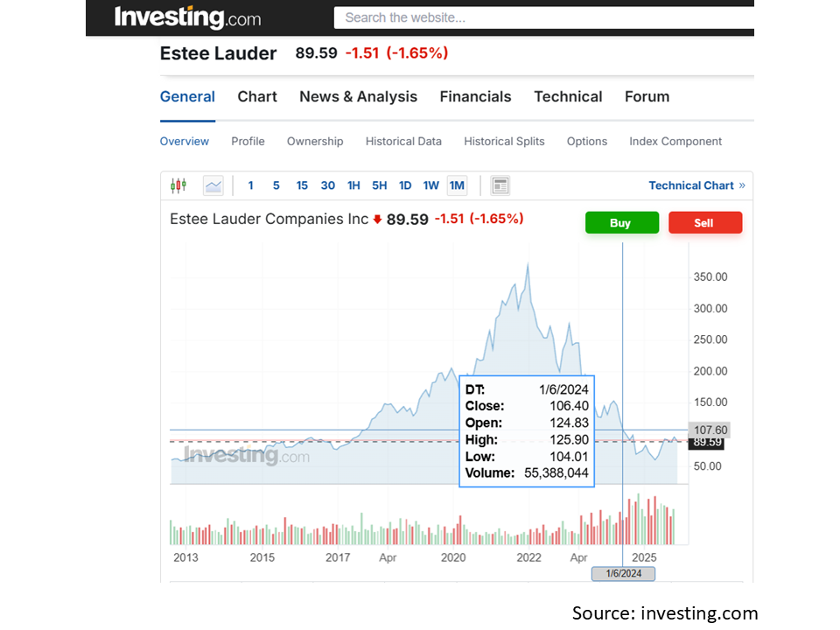
Task: Click the 1/6/2024 date marker on timeline
Action: tap(623, 574)
